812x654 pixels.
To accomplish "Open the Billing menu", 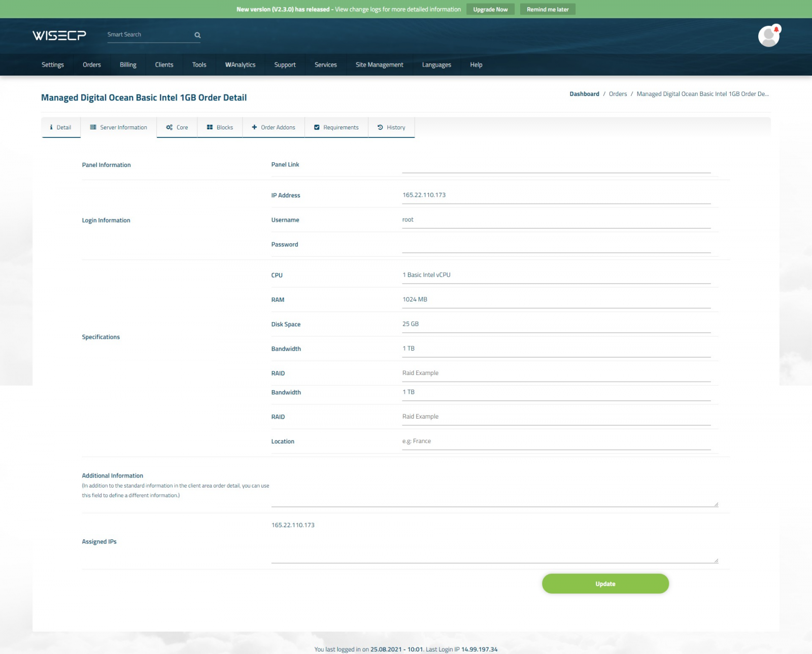I will click(128, 65).
